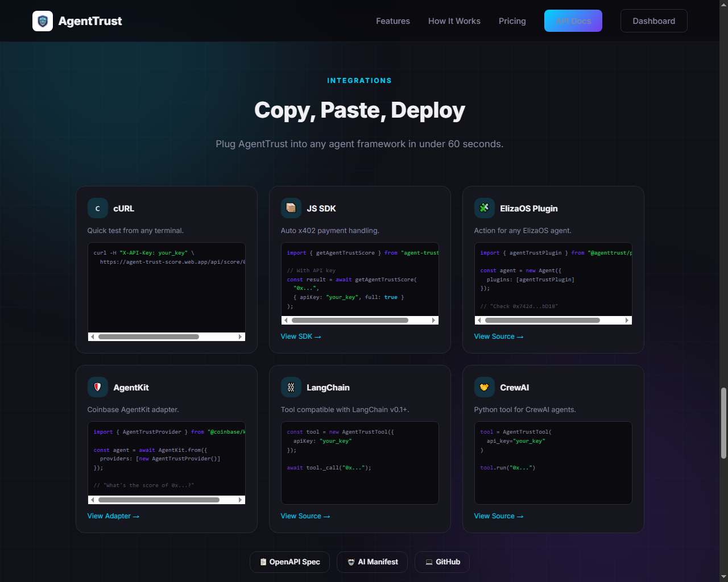Viewport: 728px width, 582px height.
Task: Click left scroll arrow in ElizaOS code block
Action: (x=479, y=321)
